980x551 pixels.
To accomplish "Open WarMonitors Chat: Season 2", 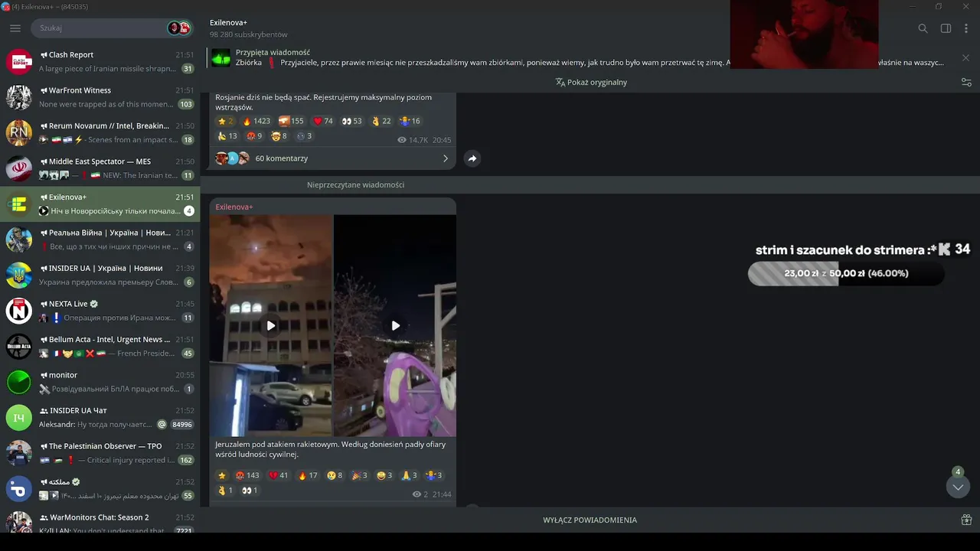I will tap(100, 521).
